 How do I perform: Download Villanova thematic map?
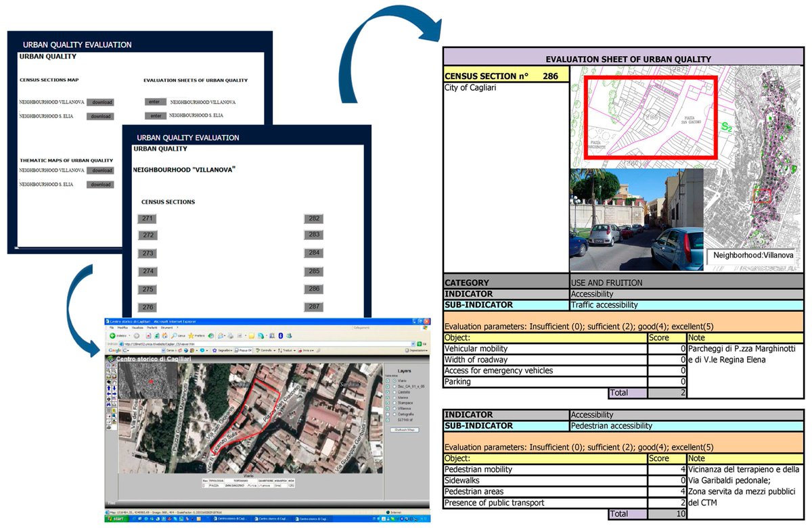click(101, 170)
